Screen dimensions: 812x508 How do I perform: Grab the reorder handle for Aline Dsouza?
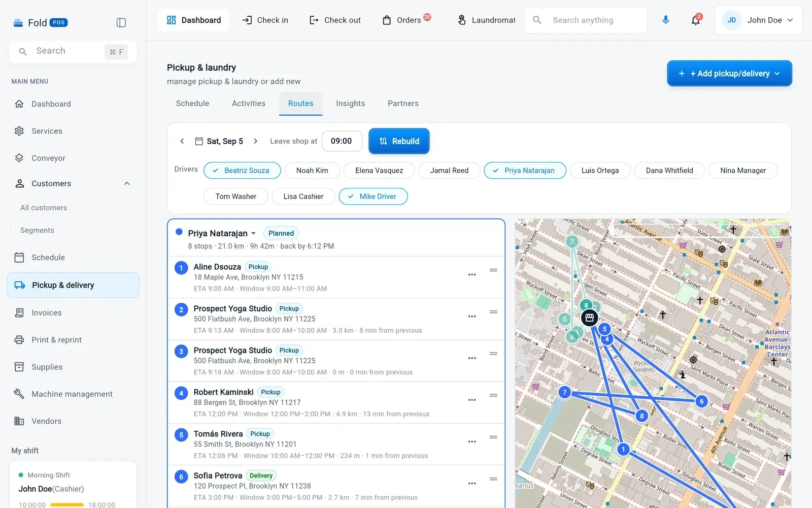(x=493, y=270)
